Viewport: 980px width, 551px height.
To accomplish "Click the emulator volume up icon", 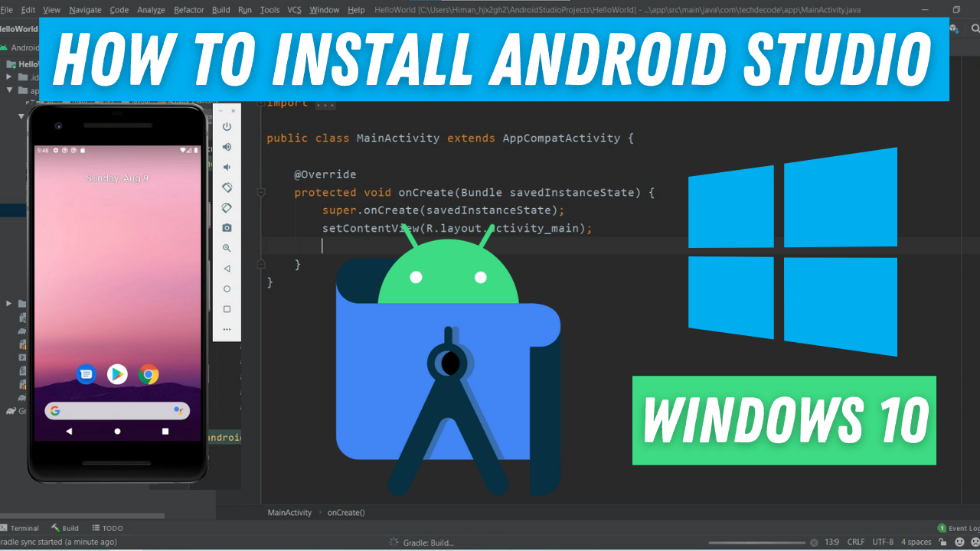I will [x=227, y=147].
